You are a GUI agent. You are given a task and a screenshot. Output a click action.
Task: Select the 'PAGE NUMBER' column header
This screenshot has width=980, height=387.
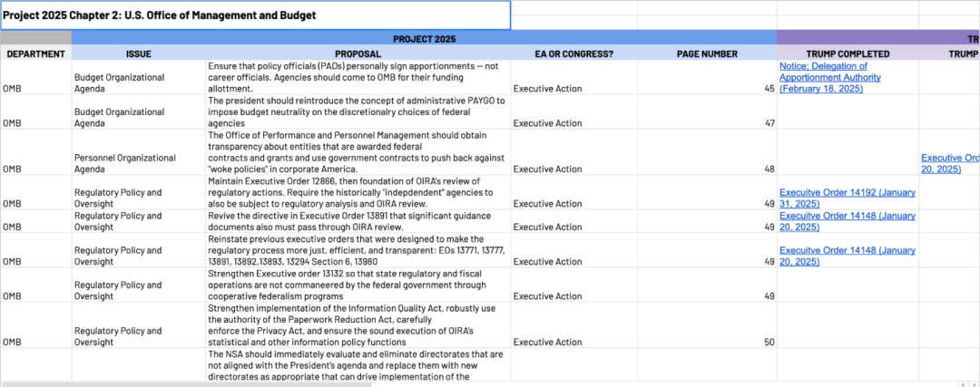point(707,53)
